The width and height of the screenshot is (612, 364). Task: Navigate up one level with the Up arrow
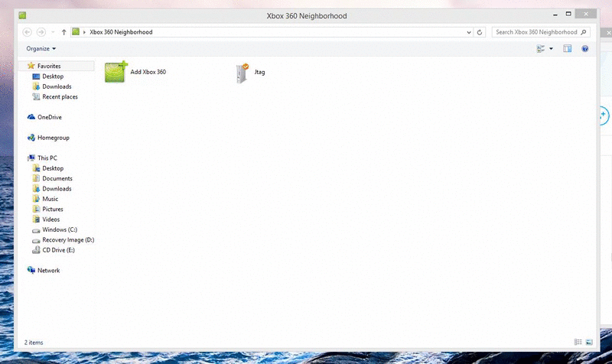click(x=63, y=32)
